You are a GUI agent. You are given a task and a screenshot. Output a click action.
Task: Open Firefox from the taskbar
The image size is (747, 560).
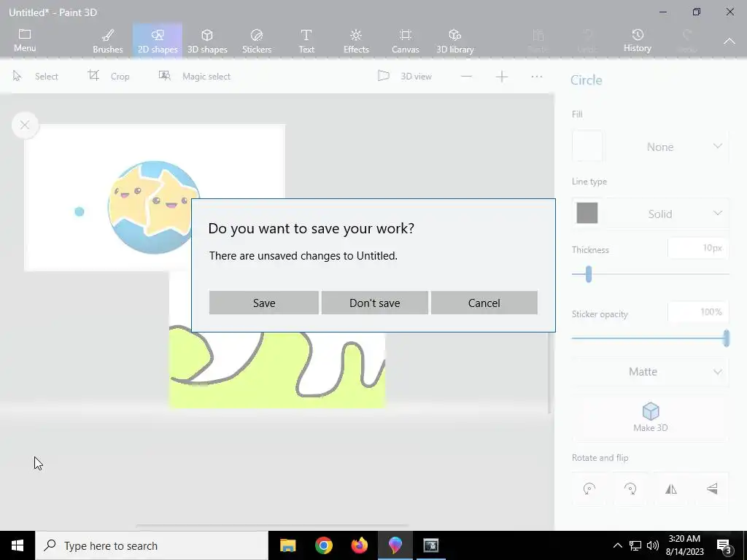tap(359, 545)
